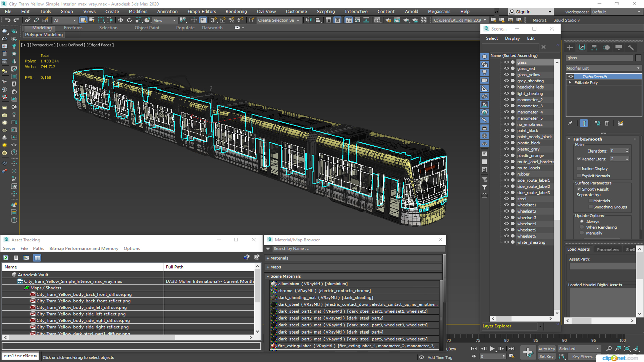Hide the steel object with eye icon
Image resolution: width=644 pixels, height=362 pixels.
click(x=506, y=199)
